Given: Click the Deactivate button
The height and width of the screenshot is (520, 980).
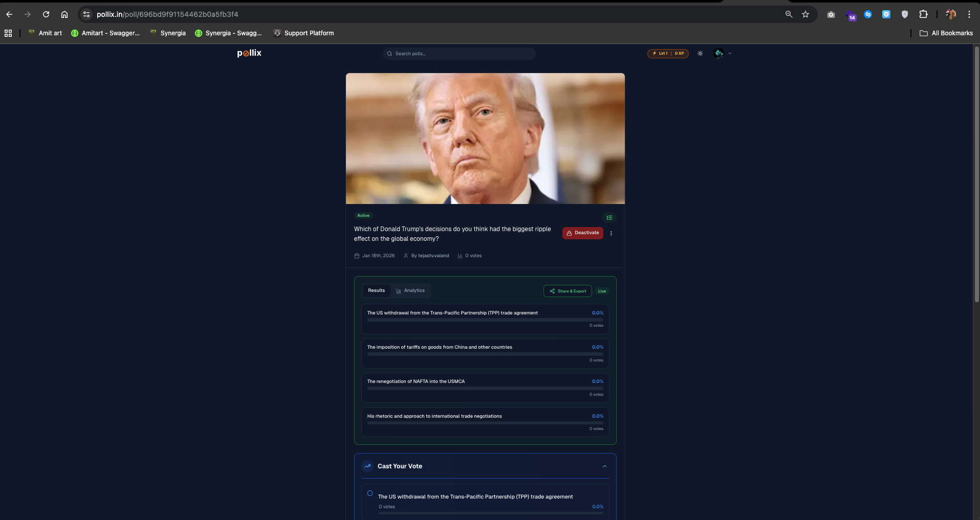Looking at the screenshot, I should tap(583, 233).
